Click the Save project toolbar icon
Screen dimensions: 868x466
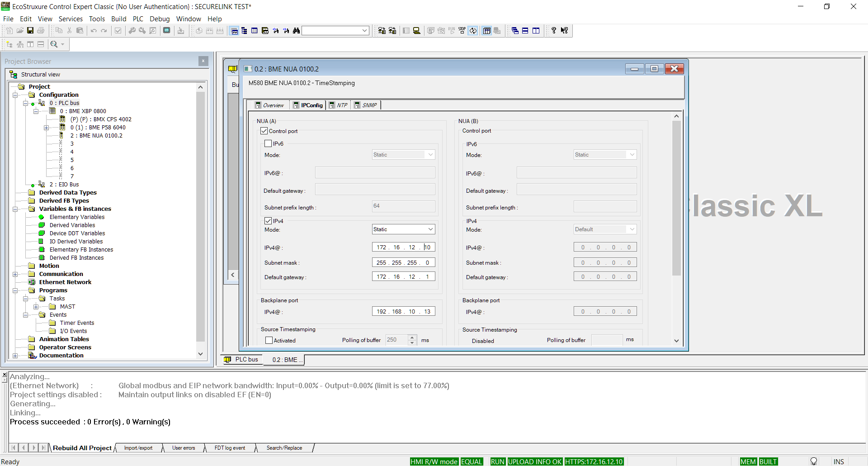coord(30,30)
